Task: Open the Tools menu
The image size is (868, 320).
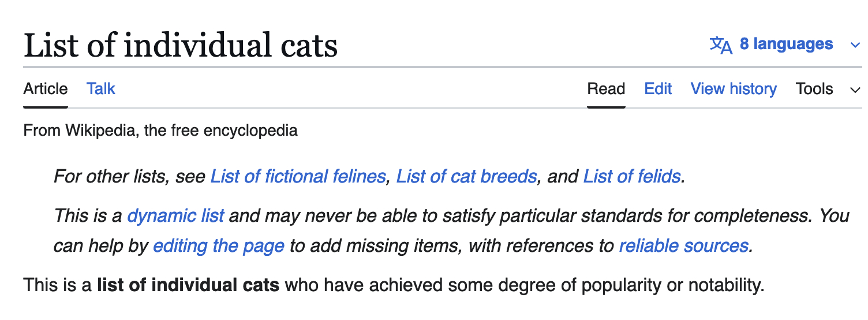Action: coord(814,89)
